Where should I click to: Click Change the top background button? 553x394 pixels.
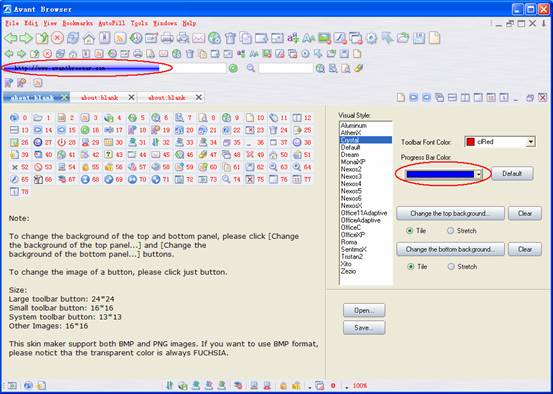pyautogui.click(x=450, y=213)
